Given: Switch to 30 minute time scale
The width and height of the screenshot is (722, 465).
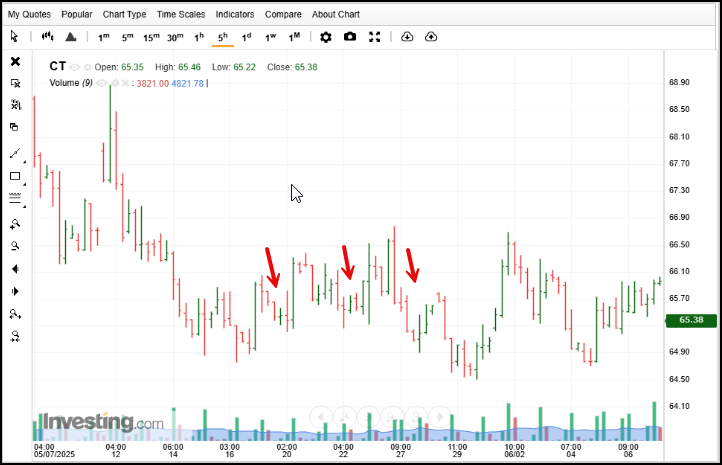Looking at the screenshot, I should pos(175,37).
